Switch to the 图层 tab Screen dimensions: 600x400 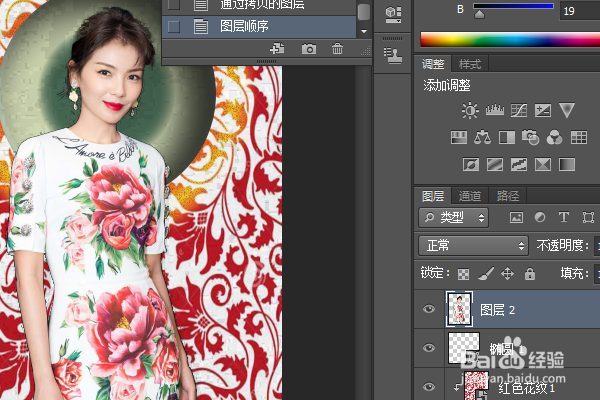[433, 196]
